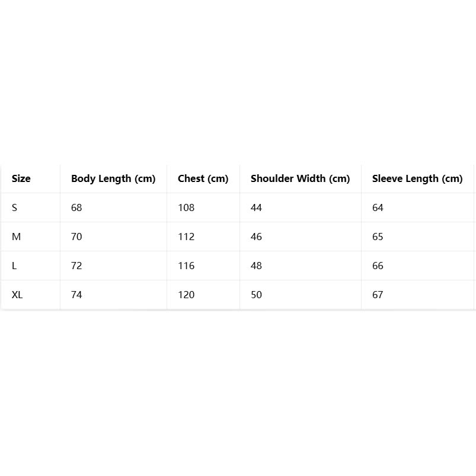
Task: Click sleeve length value 65
Action: 378,237
